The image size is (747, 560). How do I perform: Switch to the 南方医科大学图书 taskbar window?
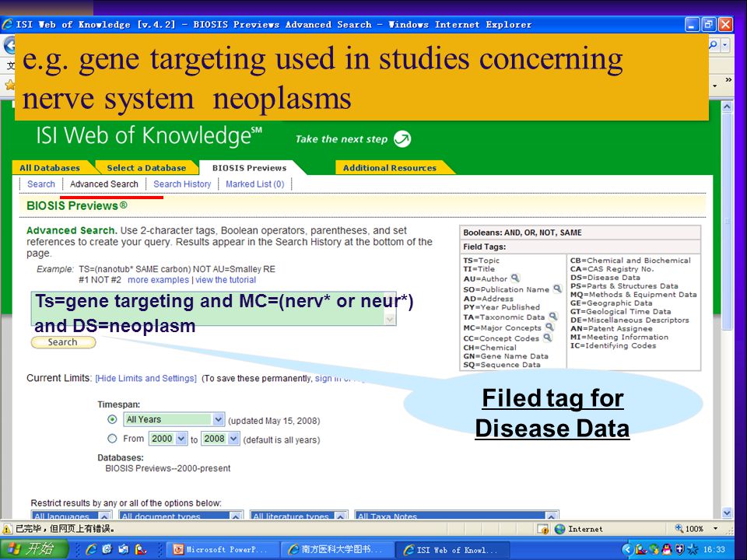click(336, 550)
